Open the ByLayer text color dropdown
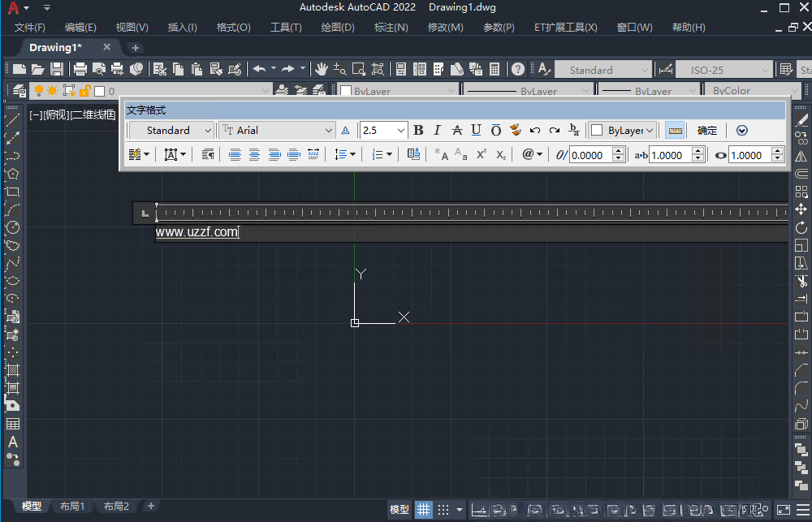Viewport: 812px width, 522px height. point(623,130)
